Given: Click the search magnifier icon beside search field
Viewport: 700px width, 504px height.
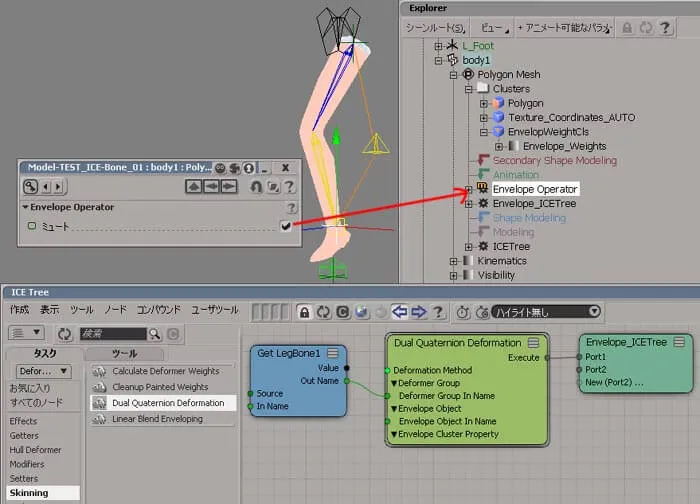Looking at the screenshot, I should [x=154, y=334].
